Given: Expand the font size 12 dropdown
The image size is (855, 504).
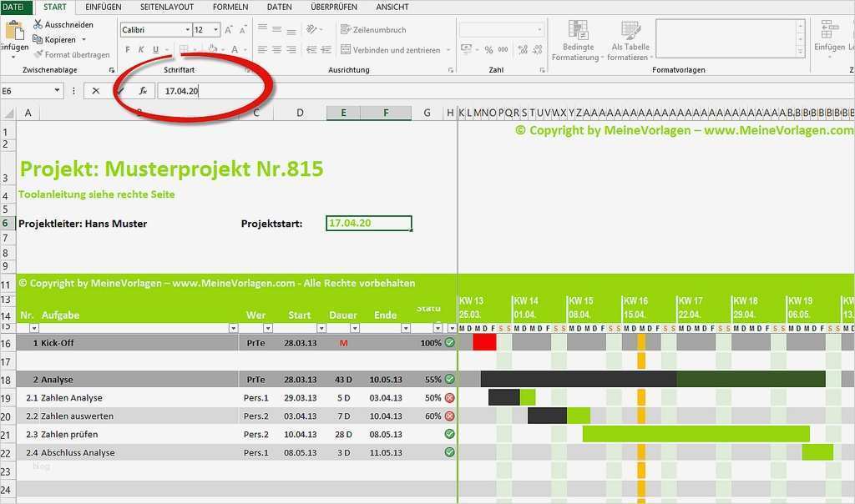Looking at the screenshot, I should pyautogui.click(x=216, y=30).
